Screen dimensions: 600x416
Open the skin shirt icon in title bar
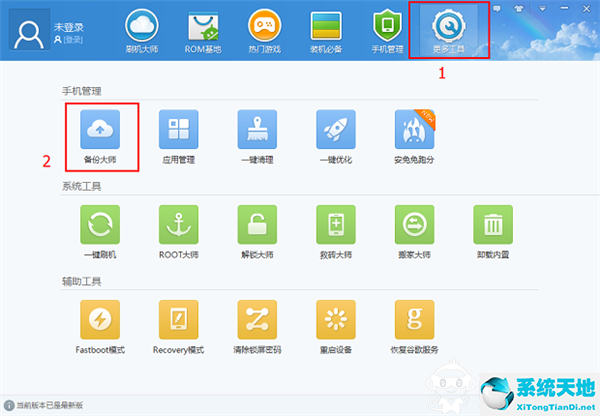[519, 8]
